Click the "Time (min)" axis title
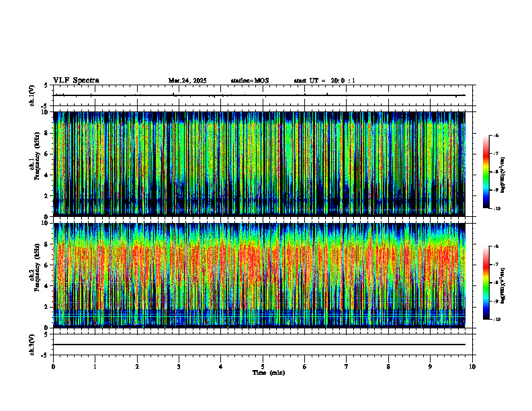The width and height of the screenshot is (532, 411). [x=269, y=373]
